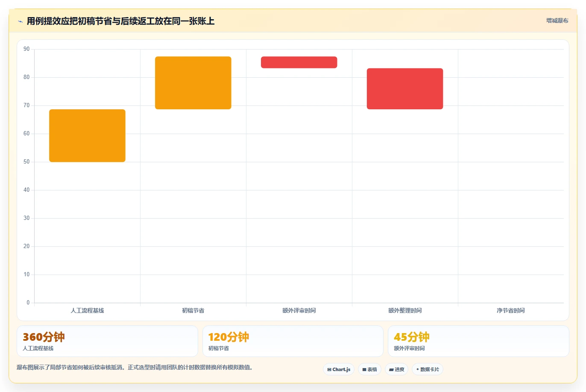The width and height of the screenshot is (586, 392).
Task: Click the y-axis value 50
Action: tap(26, 162)
